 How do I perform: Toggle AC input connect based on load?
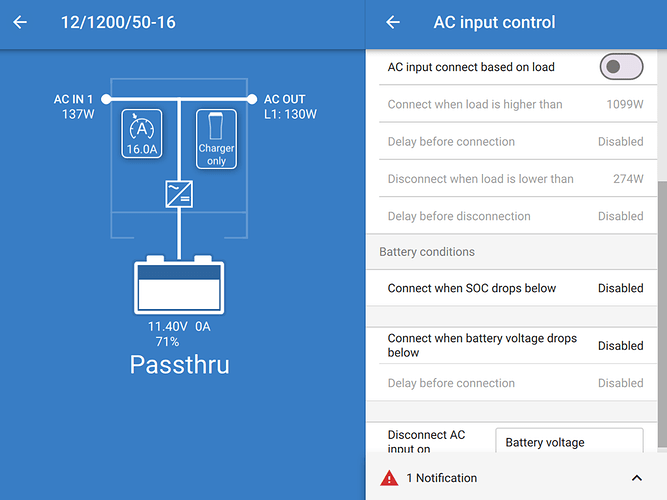click(621, 67)
